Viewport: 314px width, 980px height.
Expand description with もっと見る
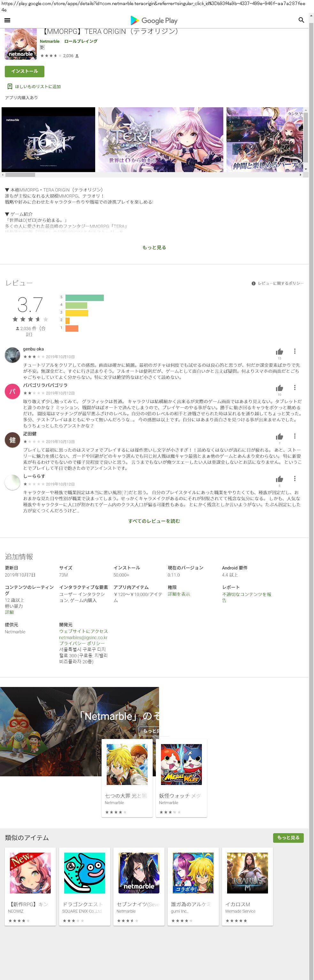coord(154,247)
